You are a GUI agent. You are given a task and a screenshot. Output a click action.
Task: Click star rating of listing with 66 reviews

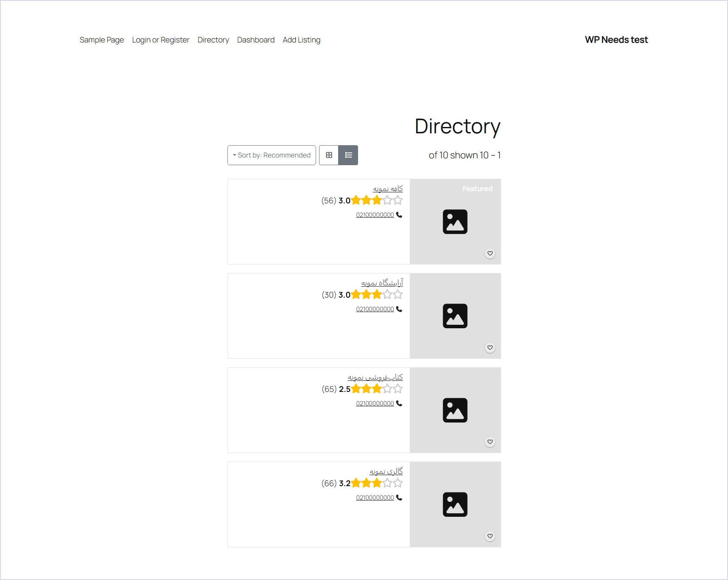click(377, 483)
